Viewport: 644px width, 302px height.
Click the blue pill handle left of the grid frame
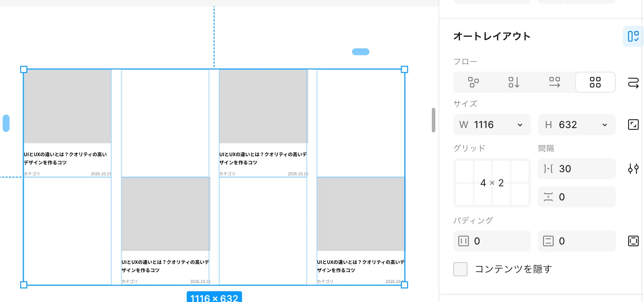point(6,123)
